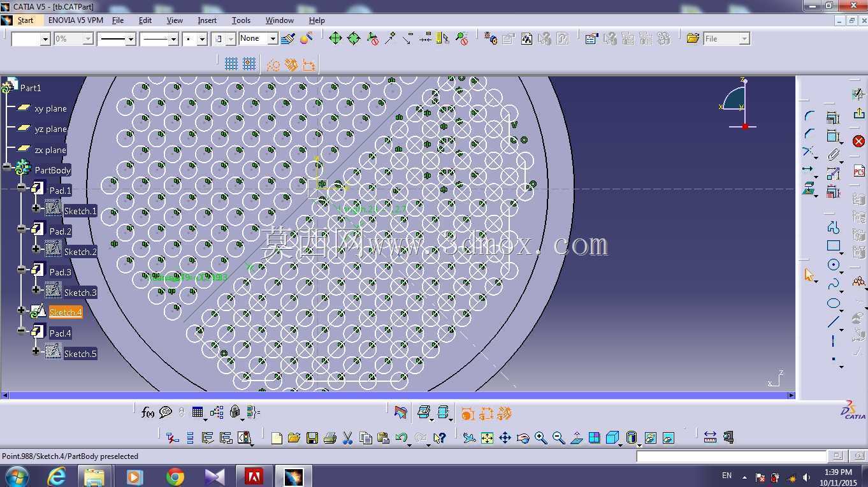Click the Cut scissors icon
This screenshot has height=487, width=868.
tap(348, 438)
